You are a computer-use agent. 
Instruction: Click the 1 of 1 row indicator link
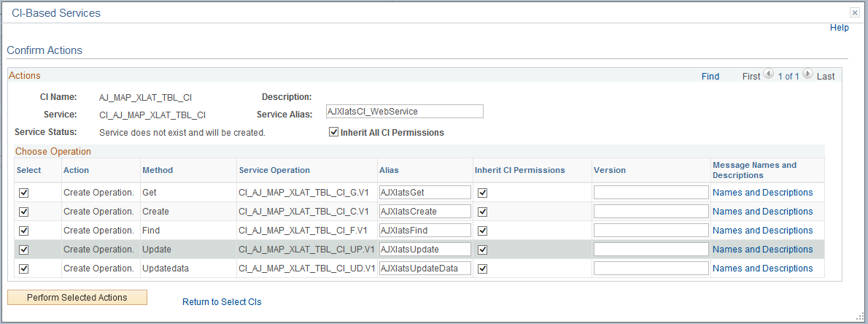(788, 77)
